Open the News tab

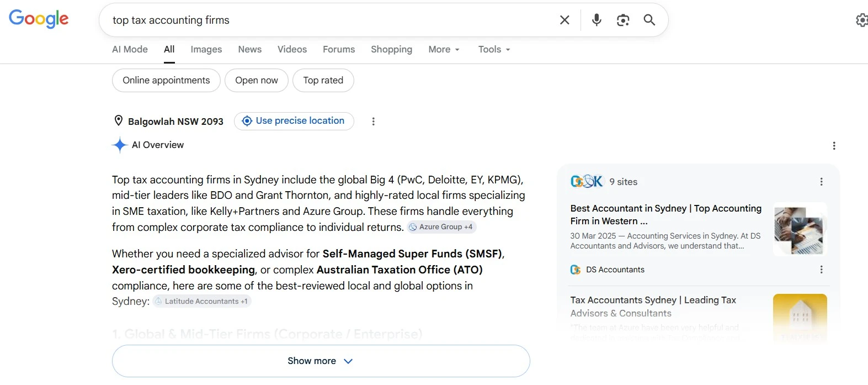coord(250,49)
